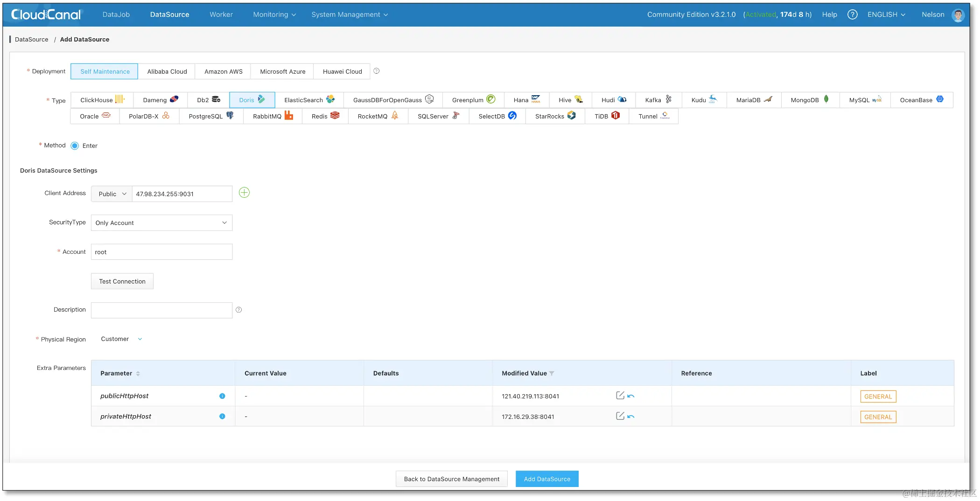Pick the SelectDB data source type
Image resolution: width=980 pixels, height=501 pixels.
(497, 116)
